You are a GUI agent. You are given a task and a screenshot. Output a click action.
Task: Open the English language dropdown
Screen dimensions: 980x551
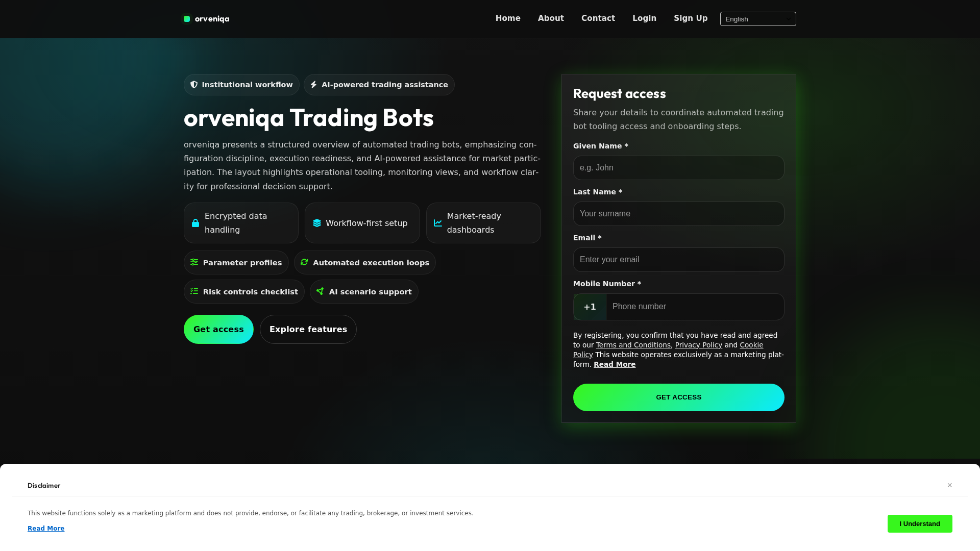[x=758, y=19]
